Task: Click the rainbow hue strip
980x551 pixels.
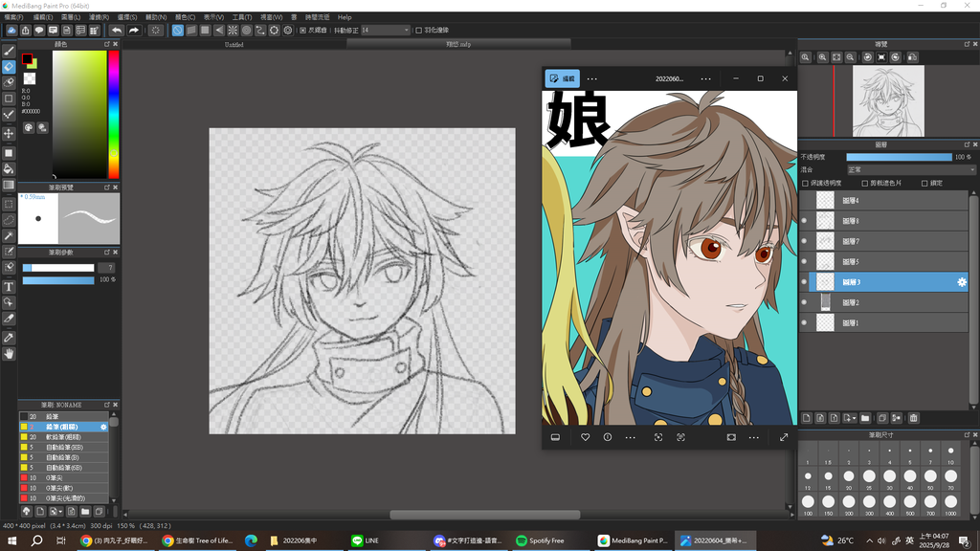Action: coord(113,113)
